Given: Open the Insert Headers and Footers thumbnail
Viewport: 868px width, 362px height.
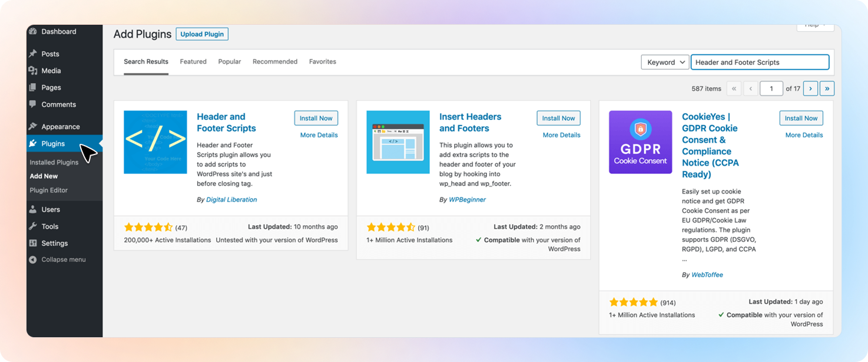Looking at the screenshot, I should click(398, 142).
